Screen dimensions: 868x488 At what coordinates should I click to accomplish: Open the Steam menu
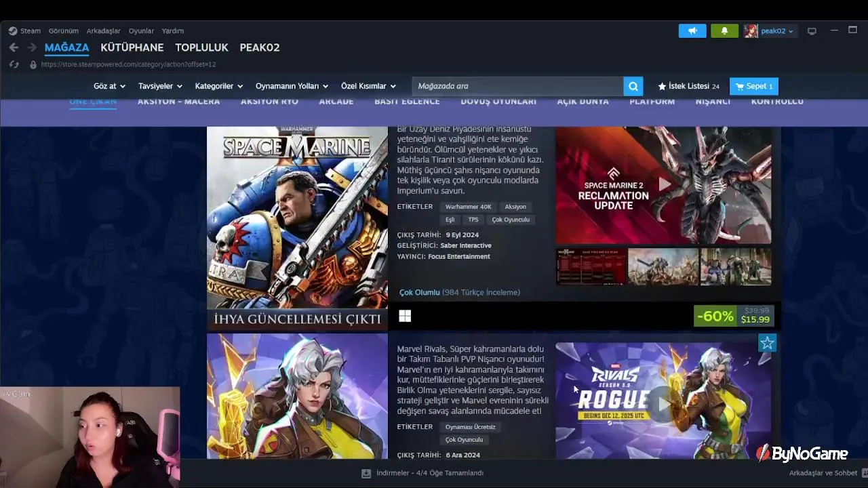point(31,30)
